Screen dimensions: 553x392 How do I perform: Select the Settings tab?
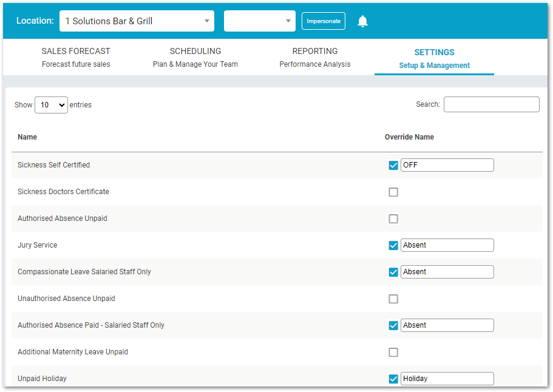pyautogui.click(x=434, y=58)
